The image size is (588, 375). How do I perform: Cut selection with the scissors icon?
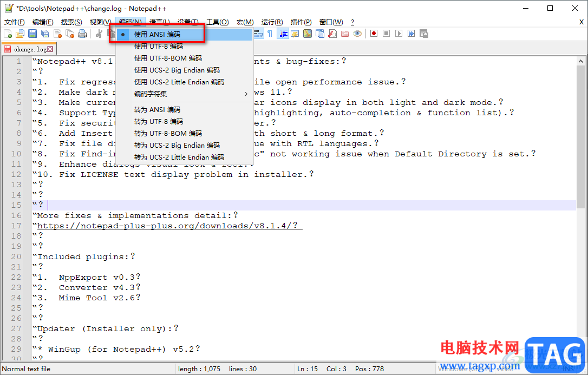pyautogui.click(x=99, y=34)
